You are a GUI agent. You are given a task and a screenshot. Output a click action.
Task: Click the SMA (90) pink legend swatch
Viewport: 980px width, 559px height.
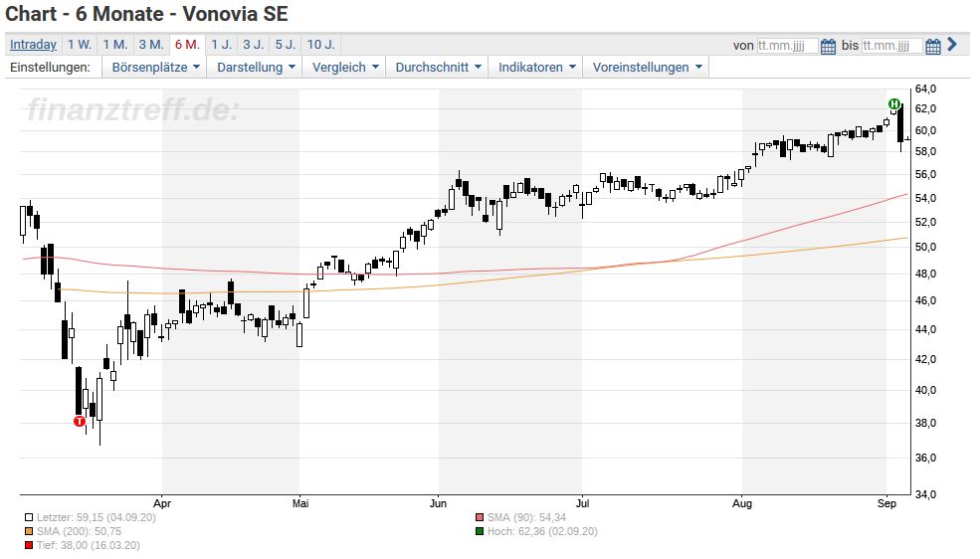click(x=480, y=518)
